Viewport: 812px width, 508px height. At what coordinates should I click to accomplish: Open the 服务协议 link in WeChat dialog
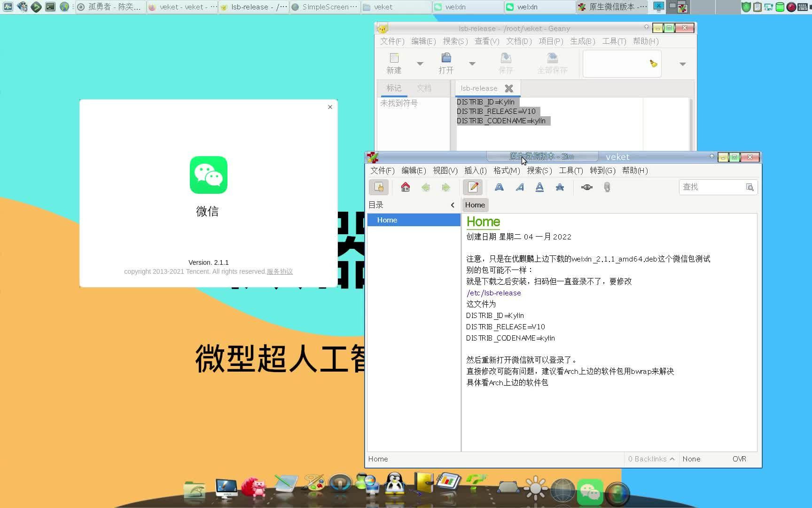pos(280,271)
